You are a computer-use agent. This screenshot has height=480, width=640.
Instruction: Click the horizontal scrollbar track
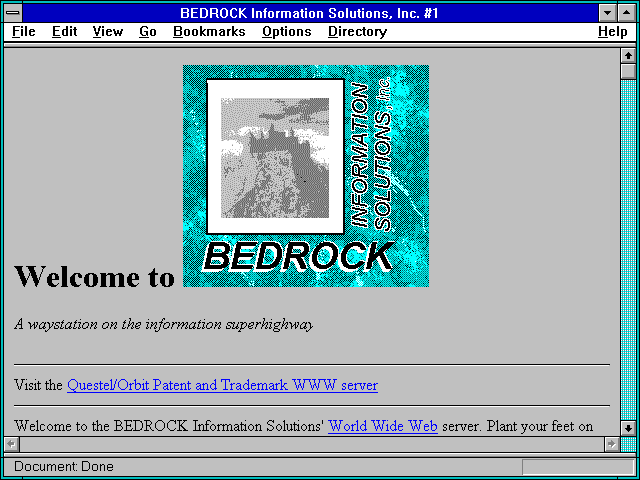click(312, 444)
